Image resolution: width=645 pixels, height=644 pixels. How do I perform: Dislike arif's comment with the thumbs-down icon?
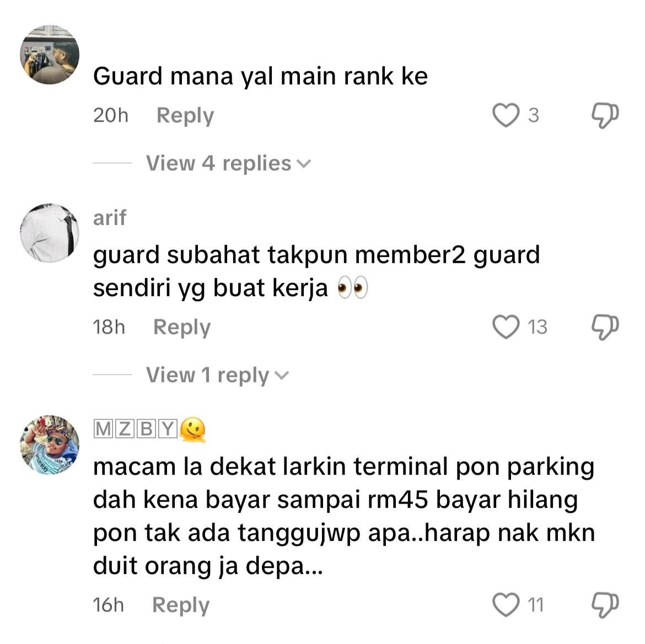point(605,328)
